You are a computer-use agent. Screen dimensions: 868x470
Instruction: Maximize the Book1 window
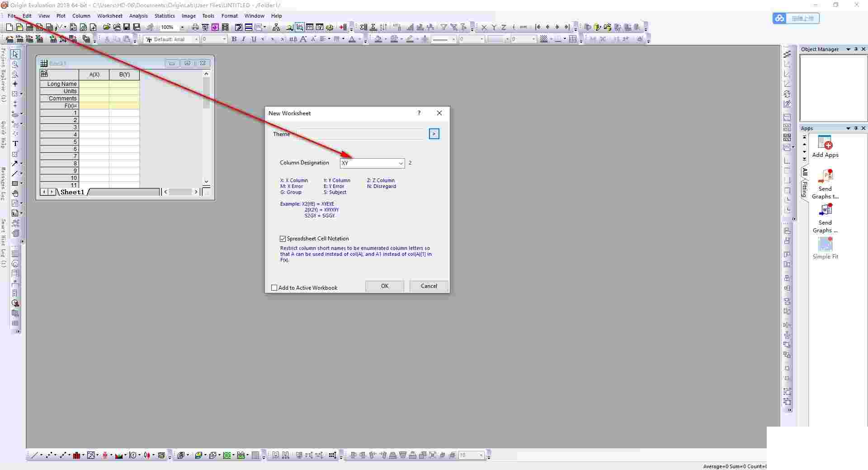coord(187,63)
